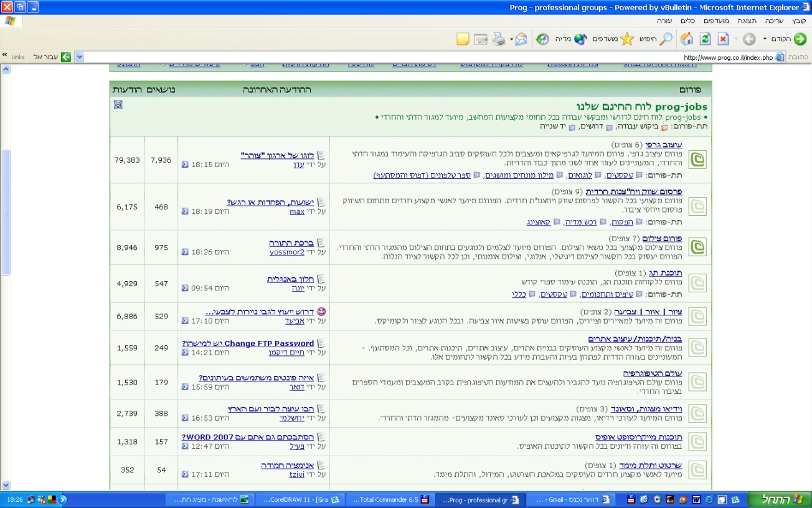Open thread 'Change FTP Password' link

tap(248, 343)
